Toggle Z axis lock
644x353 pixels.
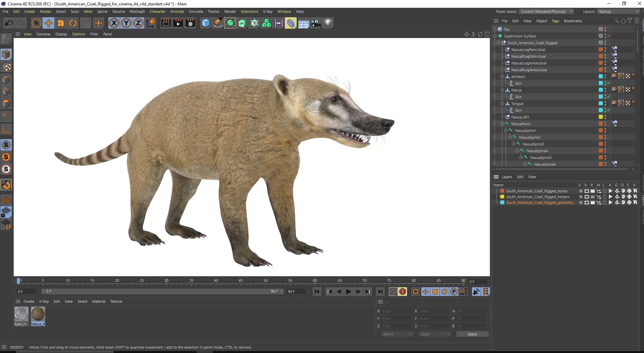tap(138, 23)
